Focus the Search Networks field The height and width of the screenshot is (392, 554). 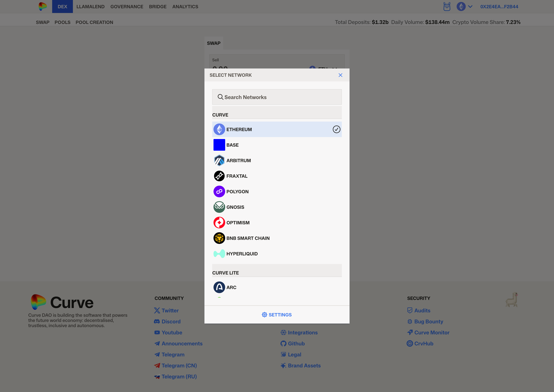pos(277,97)
